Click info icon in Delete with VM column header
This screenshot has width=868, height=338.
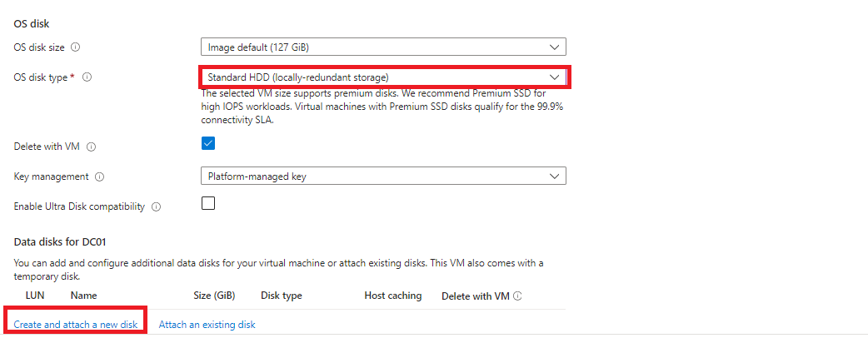click(x=518, y=296)
